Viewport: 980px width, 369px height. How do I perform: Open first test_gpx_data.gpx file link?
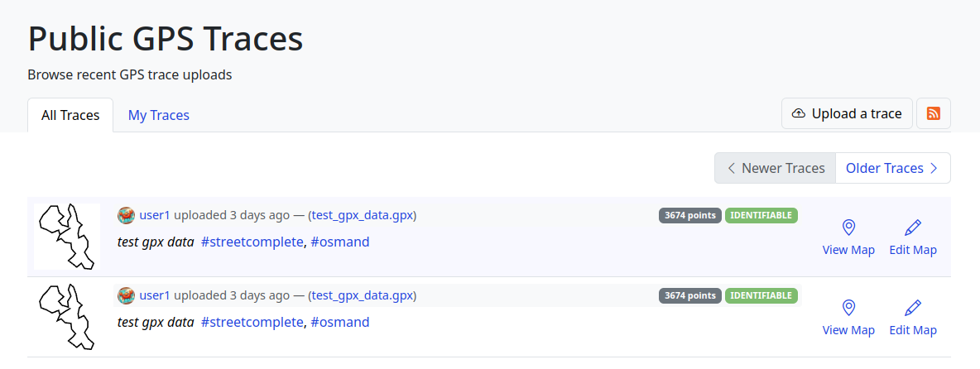click(x=362, y=215)
